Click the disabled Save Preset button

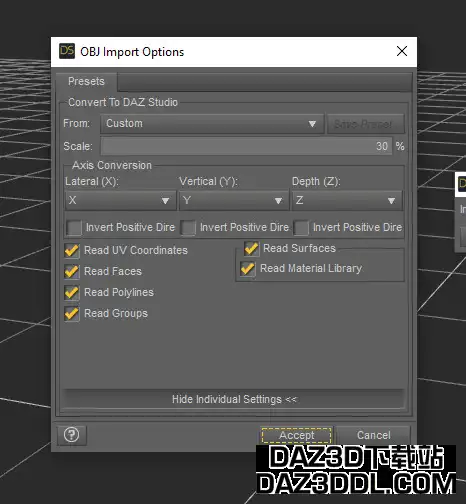click(366, 124)
